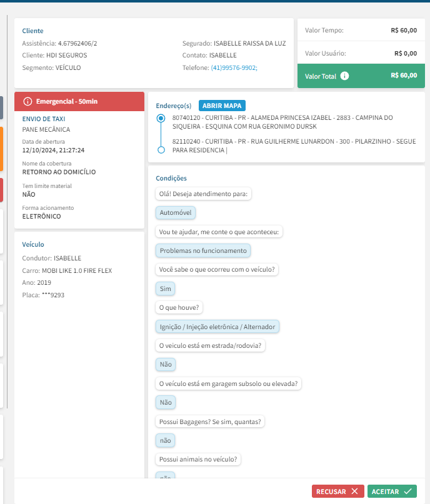
Task: Select the origin address filled marker
Action: pyautogui.click(x=161, y=118)
